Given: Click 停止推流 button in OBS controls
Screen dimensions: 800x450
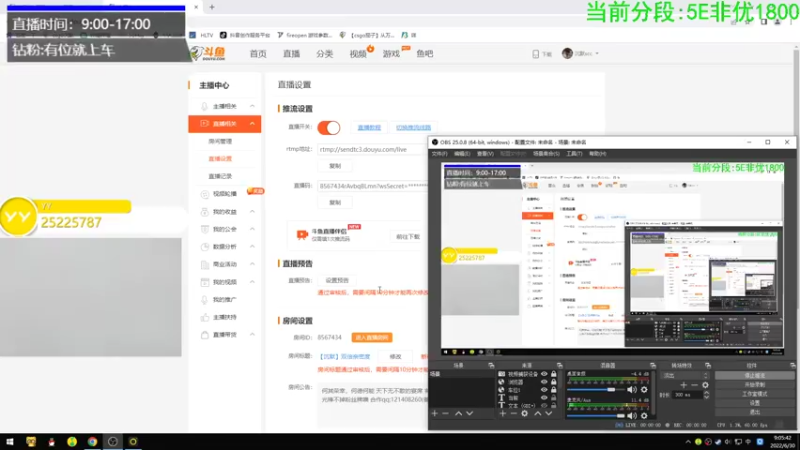Looking at the screenshot, I should [755, 376].
